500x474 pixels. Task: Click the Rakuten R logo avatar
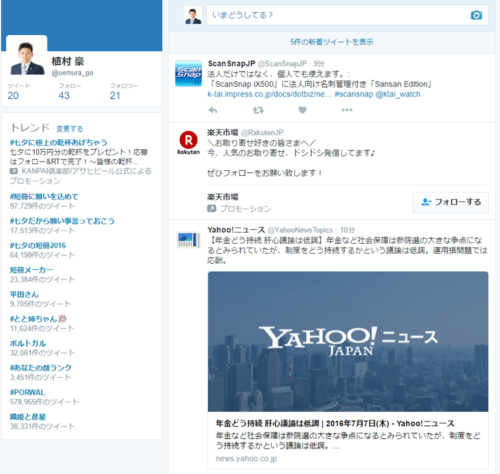tap(188, 143)
